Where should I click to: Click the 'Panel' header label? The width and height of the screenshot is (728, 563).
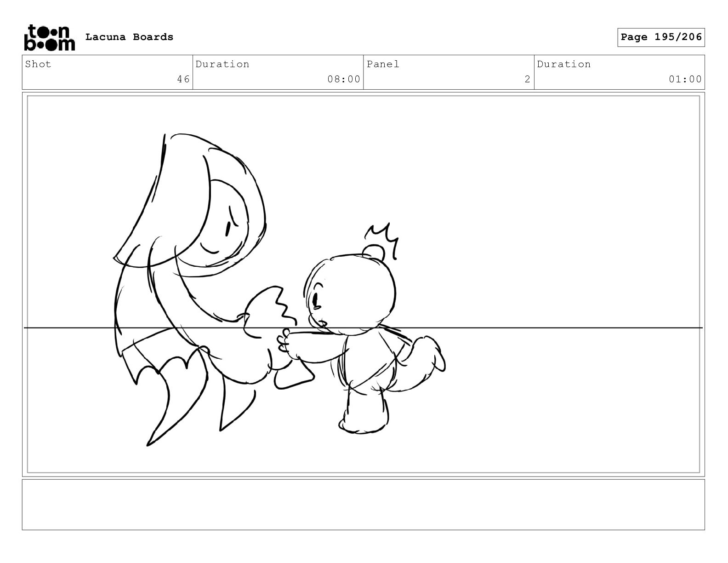pyautogui.click(x=383, y=64)
